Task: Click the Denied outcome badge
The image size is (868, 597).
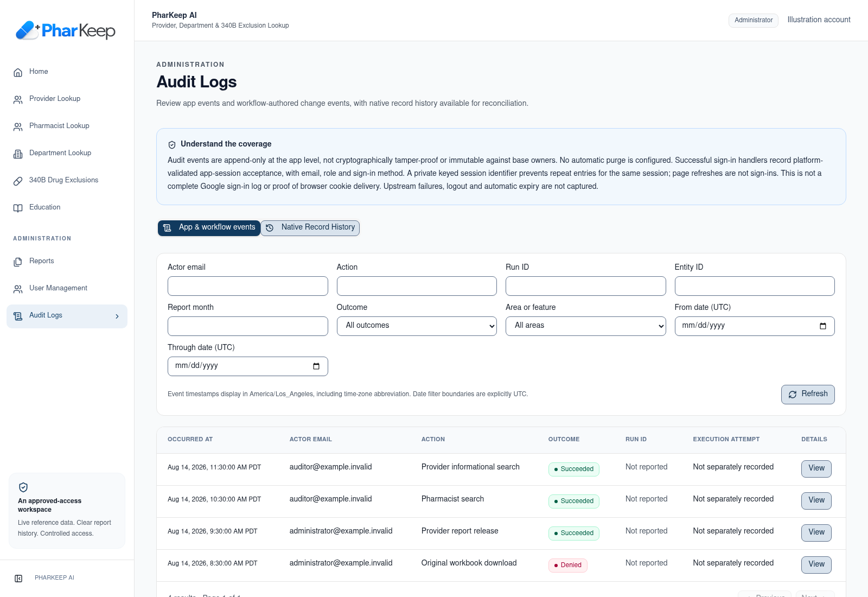Action: (567, 566)
